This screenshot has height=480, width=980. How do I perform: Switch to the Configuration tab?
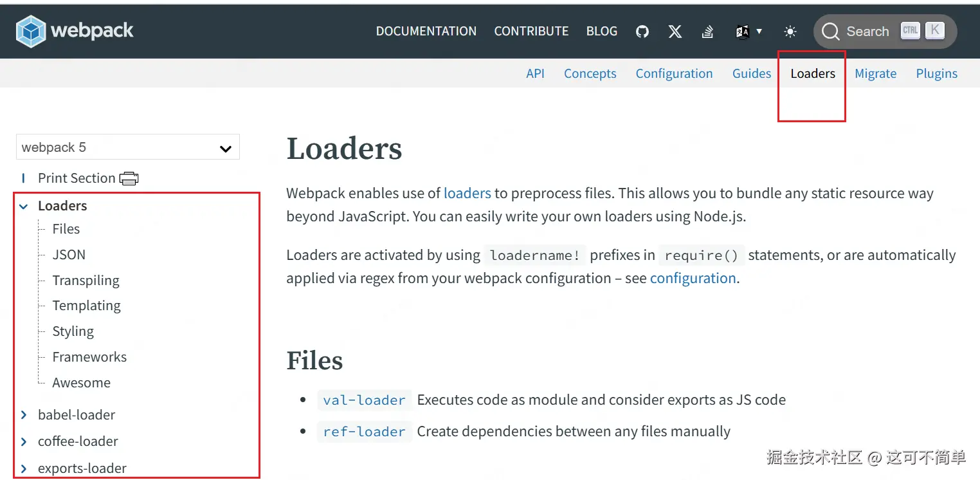(674, 73)
